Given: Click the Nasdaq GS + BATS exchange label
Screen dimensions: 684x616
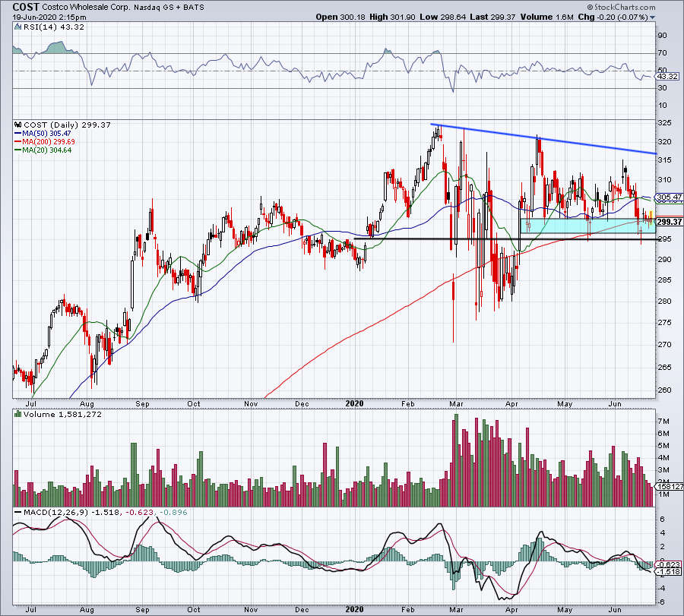Looking at the screenshot, I should point(169,8).
